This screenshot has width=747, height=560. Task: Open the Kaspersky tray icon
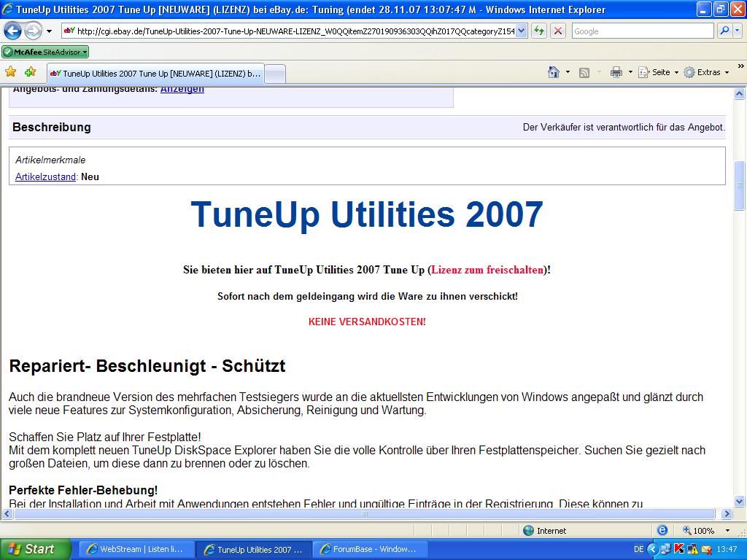[x=679, y=549]
